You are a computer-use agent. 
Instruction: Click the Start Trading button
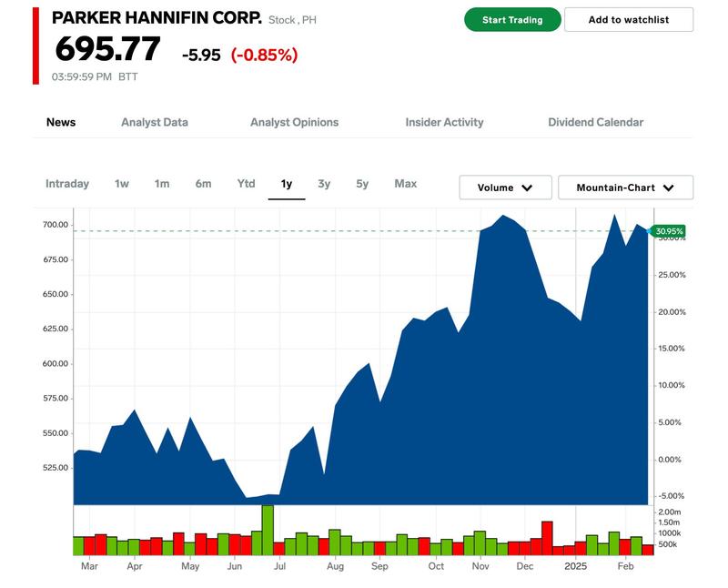[x=512, y=20]
